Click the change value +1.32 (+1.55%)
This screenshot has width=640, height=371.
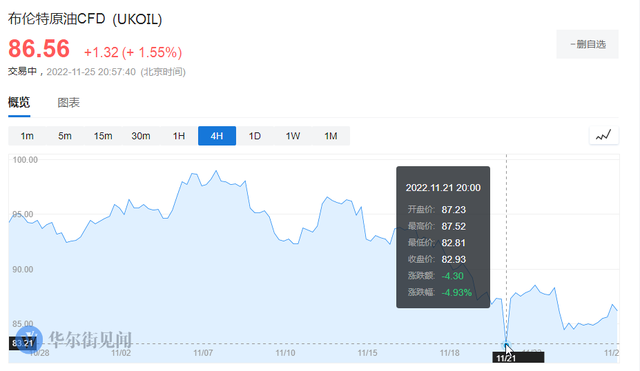[133, 52]
